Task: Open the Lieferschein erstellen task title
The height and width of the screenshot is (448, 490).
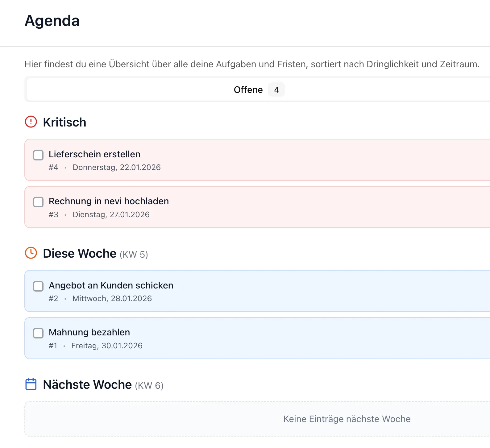Action: pos(94,154)
